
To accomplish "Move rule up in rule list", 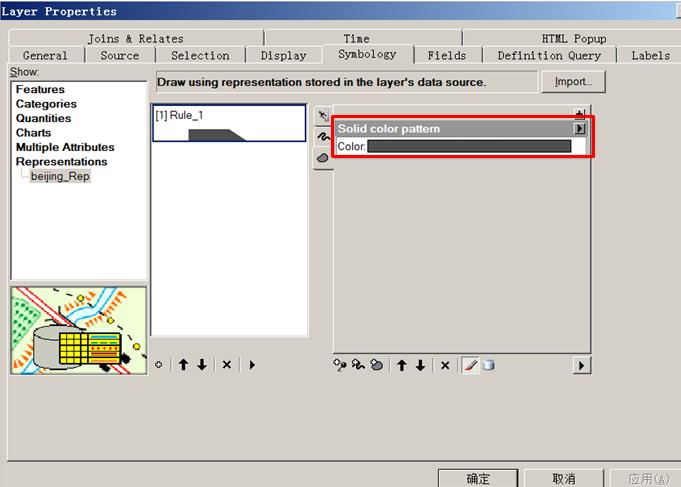I will tap(183, 365).
